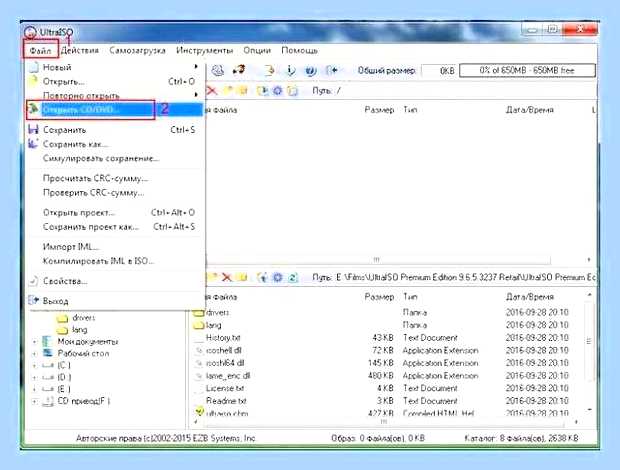Click gear properties icon in image pane toolbar
620x470 pixels.
[x=278, y=91]
